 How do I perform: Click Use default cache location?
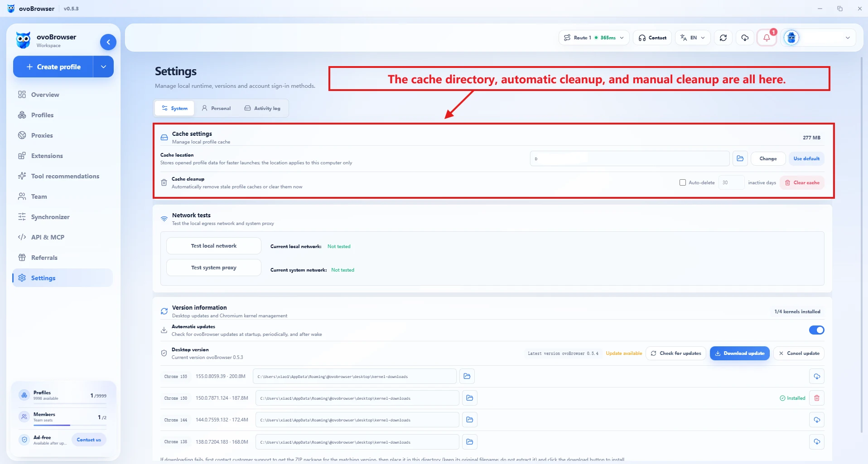click(806, 158)
